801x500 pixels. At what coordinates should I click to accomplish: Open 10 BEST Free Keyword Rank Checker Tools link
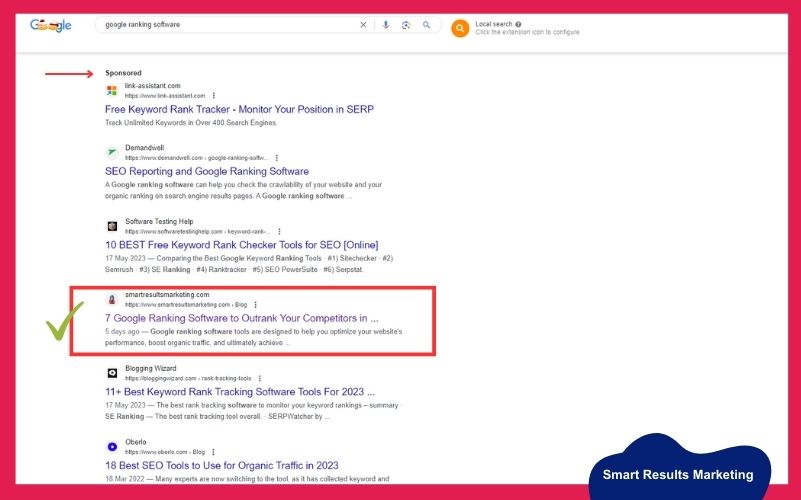point(242,245)
